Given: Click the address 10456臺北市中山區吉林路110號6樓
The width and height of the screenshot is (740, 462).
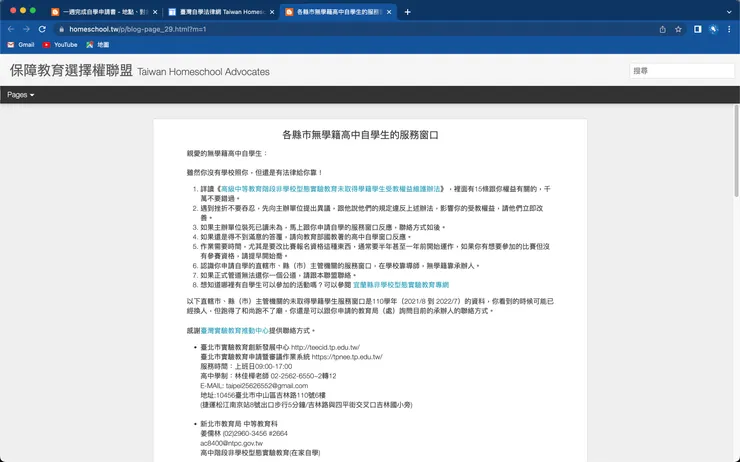Looking at the screenshot, I should pyautogui.click(x=271, y=395).
